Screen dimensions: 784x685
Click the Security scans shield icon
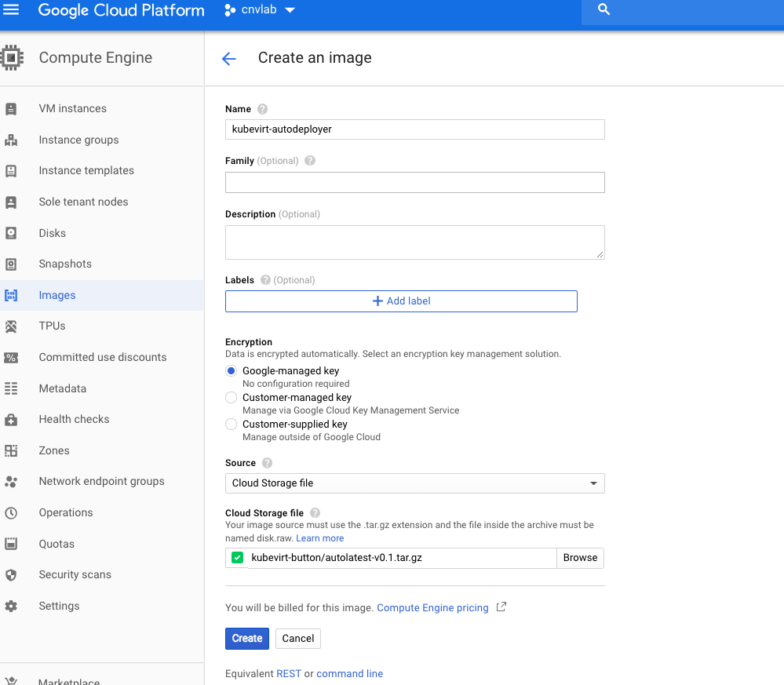pos(11,575)
